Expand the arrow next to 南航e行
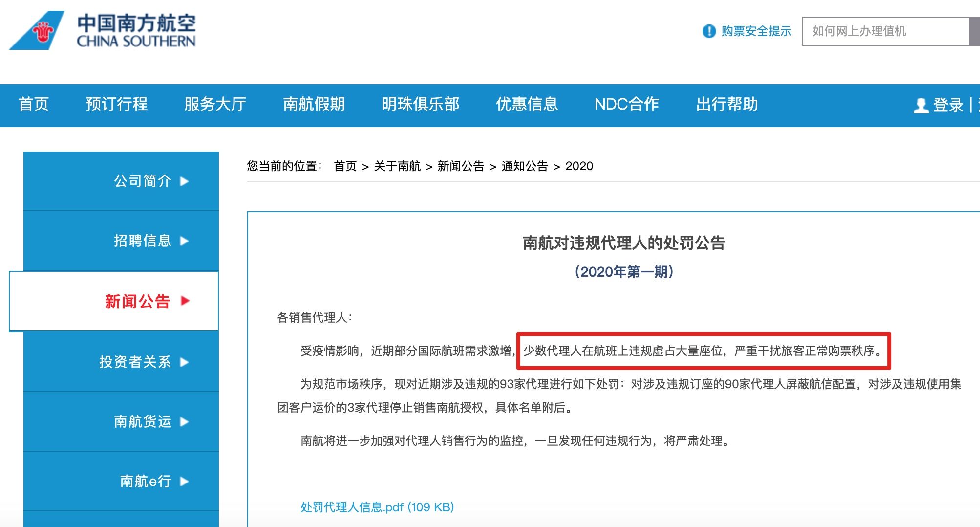The width and height of the screenshot is (980, 527). point(184,482)
